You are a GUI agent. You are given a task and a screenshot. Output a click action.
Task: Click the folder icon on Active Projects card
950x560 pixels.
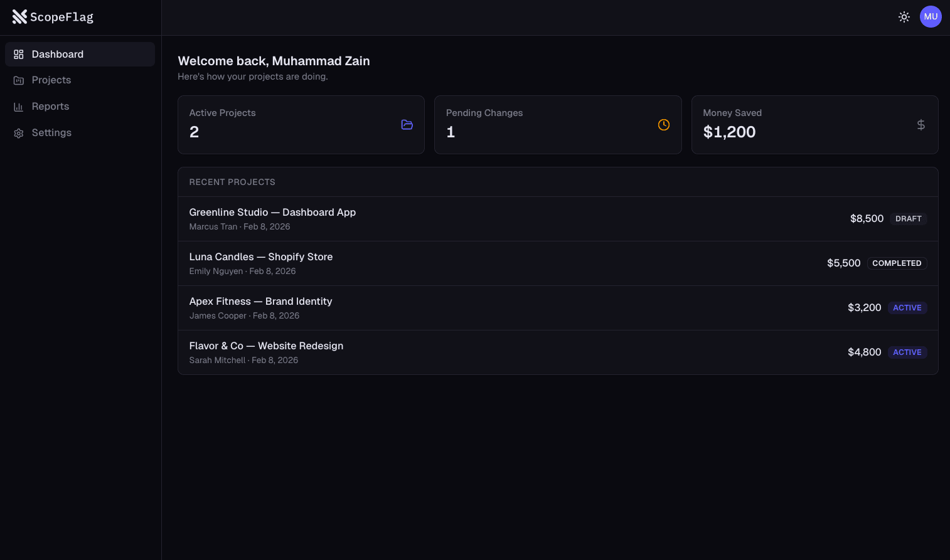pos(407,125)
